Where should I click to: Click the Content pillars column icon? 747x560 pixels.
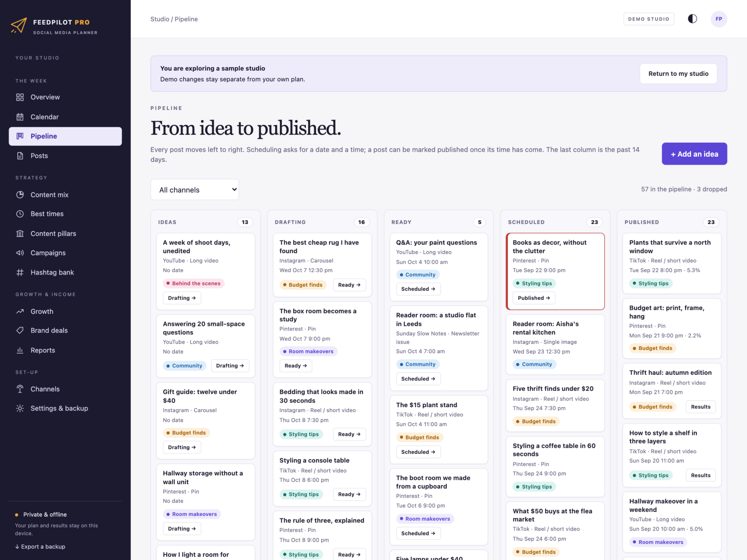click(x=20, y=233)
